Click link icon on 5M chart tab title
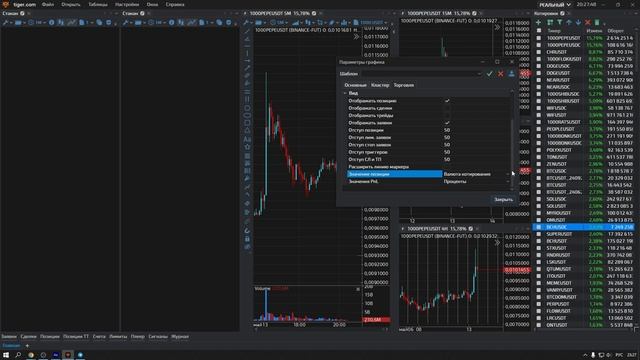The width and height of the screenshot is (640, 360). [x=314, y=13]
